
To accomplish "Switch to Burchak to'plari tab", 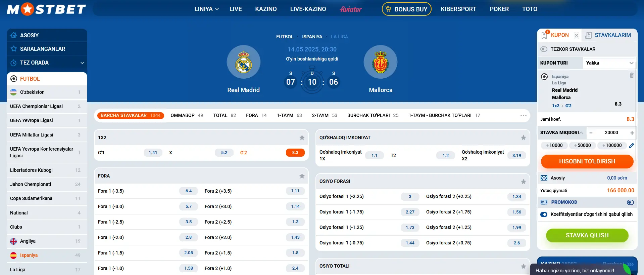I will tap(373, 115).
